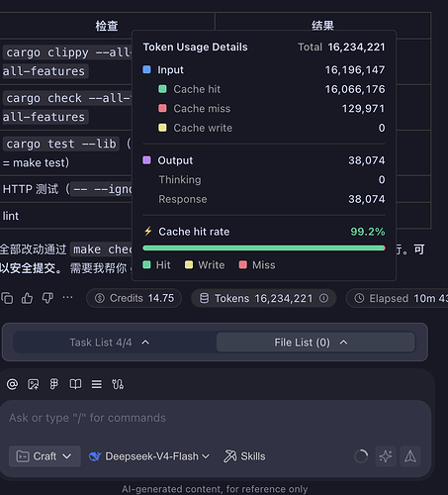Click the Credits 14.75 pill

[x=134, y=298]
